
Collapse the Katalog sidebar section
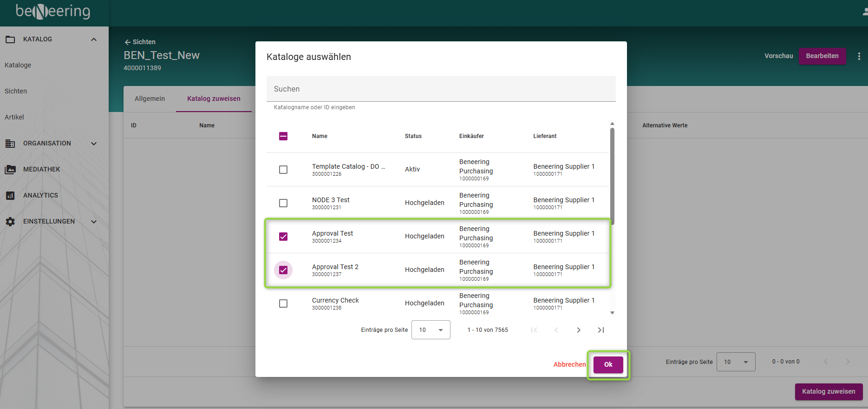(94, 40)
